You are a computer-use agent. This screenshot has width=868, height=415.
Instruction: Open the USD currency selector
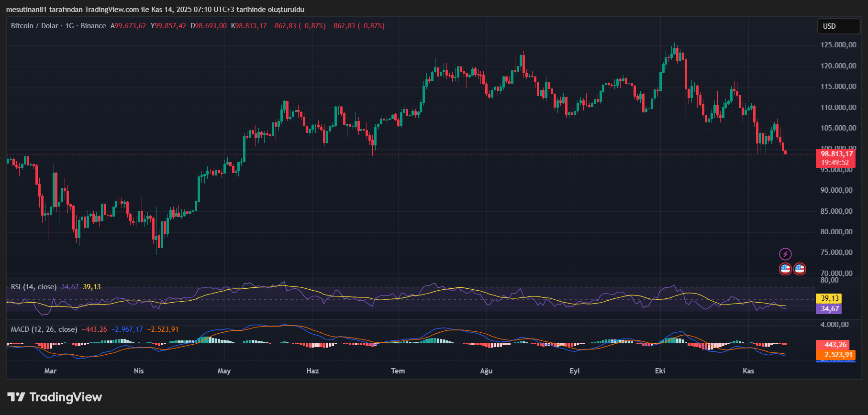point(838,26)
